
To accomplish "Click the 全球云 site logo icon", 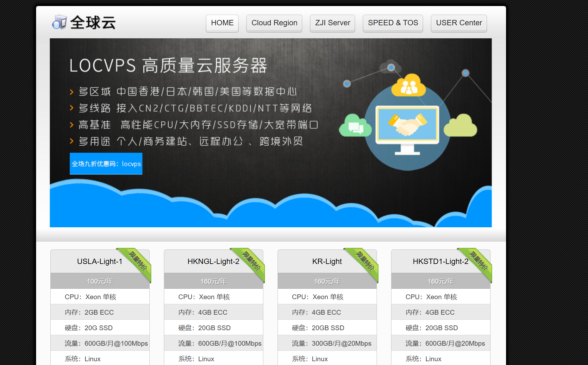I will [x=59, y=22].
